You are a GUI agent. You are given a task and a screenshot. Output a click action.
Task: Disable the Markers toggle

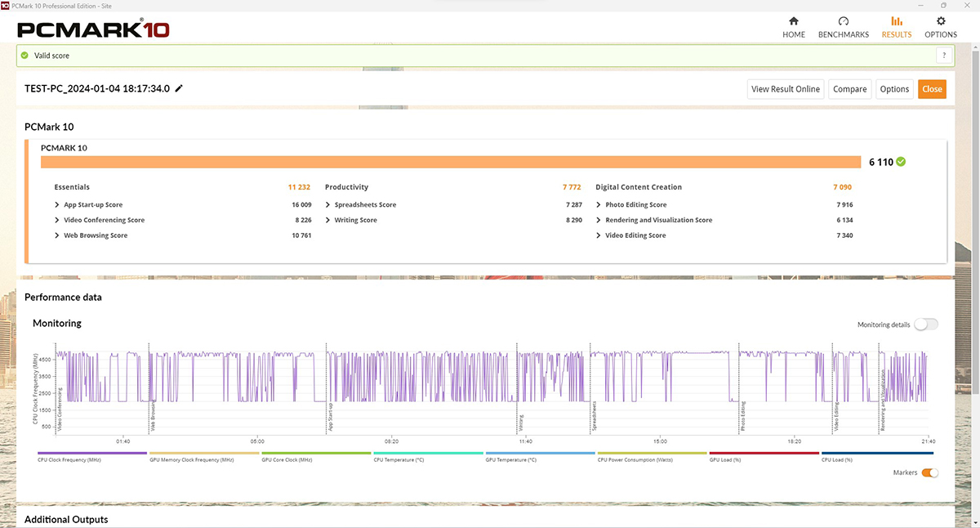929,472
